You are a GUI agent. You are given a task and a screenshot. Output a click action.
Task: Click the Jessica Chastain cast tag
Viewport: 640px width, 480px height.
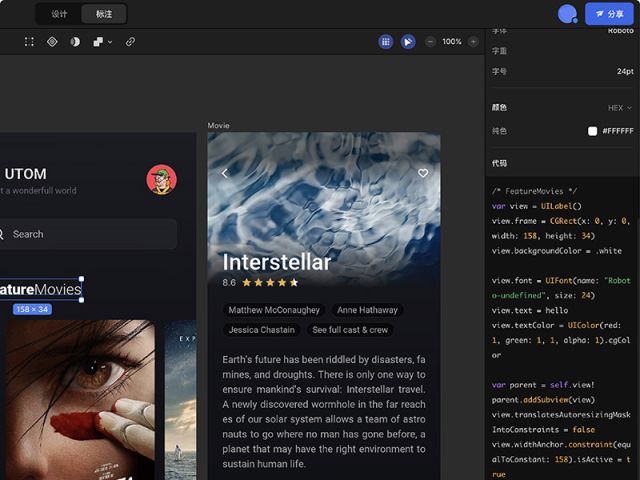(262, 330)
